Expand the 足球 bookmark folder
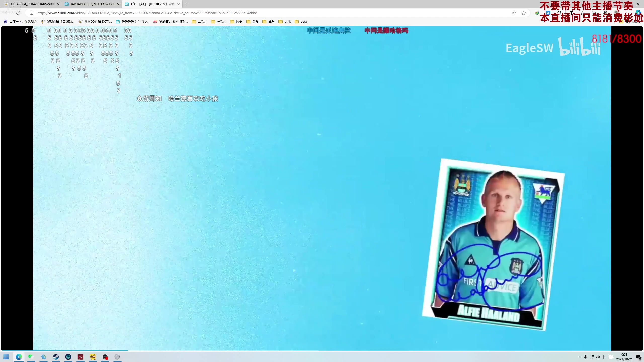Viewport: 644px width, 362px height. 285,22
